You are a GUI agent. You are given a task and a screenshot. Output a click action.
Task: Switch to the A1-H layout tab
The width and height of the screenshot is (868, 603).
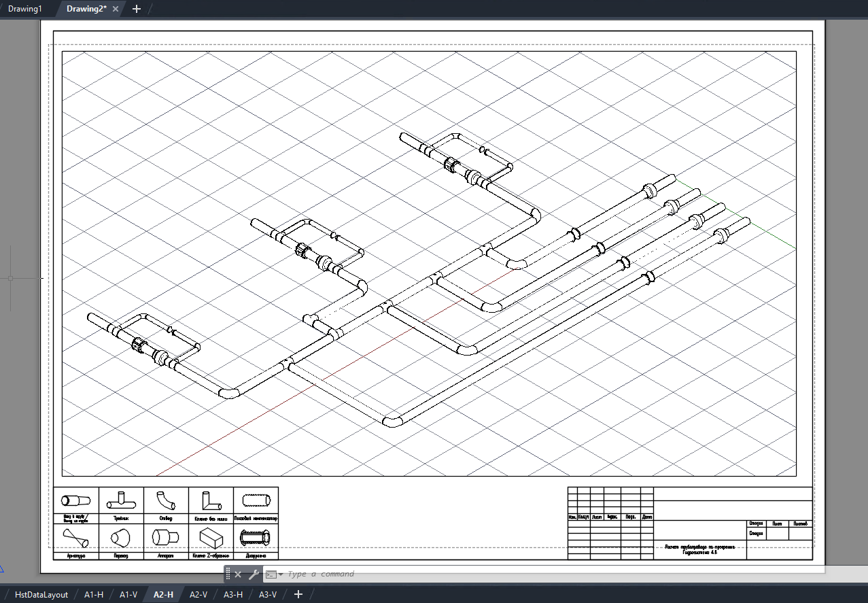pyautogui.click(x=94, y=594)
